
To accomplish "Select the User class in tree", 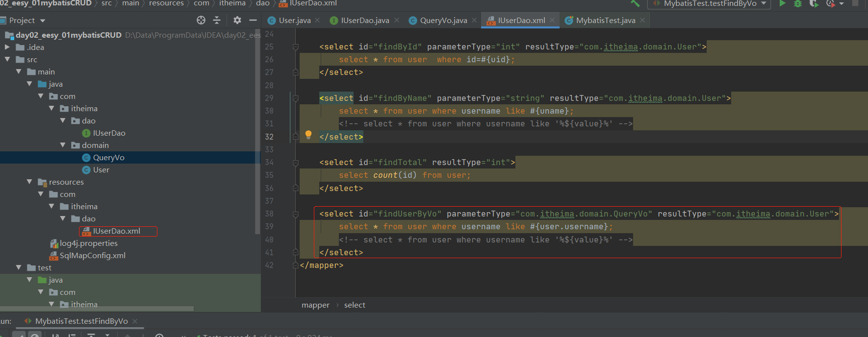I will click(96, 169).
